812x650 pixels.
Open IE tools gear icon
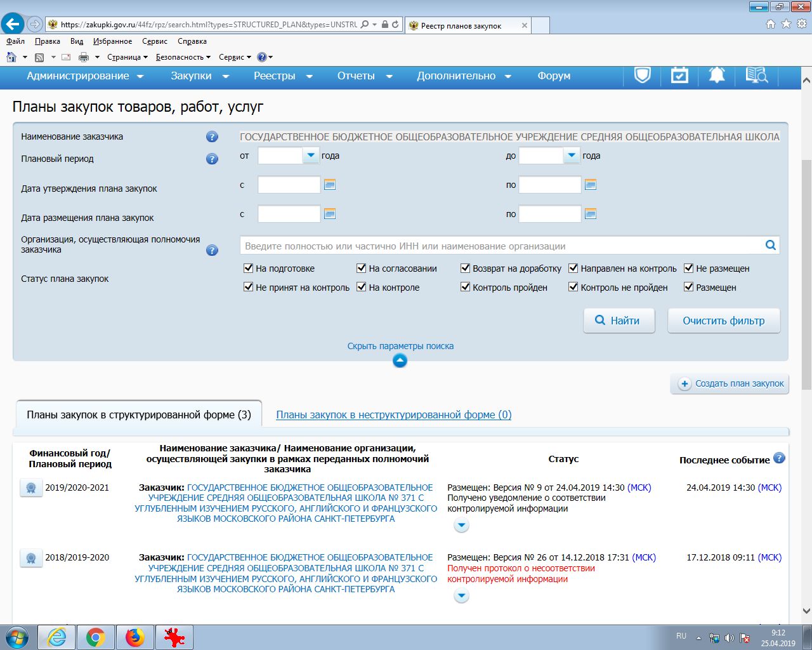pyautogui.click(x=802, y=24)
